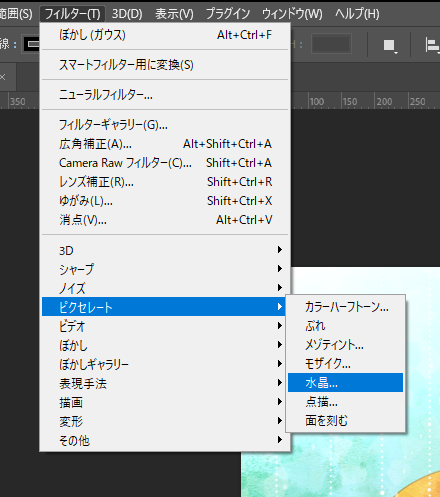
Task: Open the フィルター(T) menu
Action: pos(72,14)
